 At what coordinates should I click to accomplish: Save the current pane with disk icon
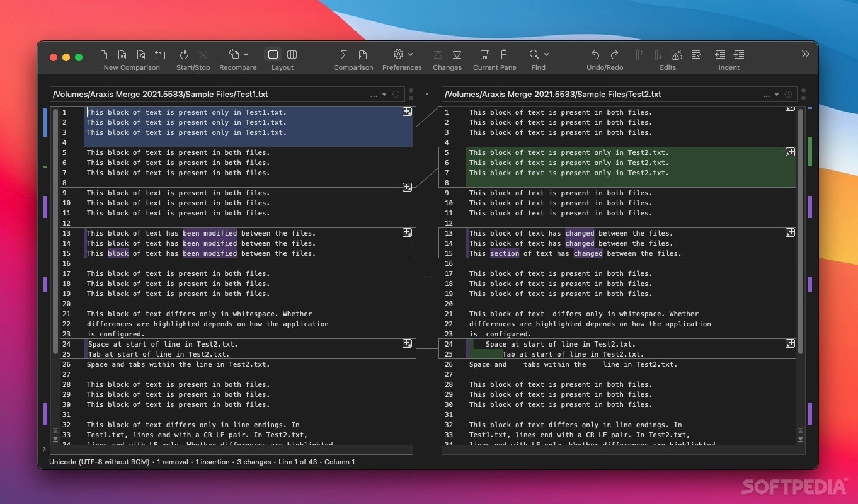[484, 55]
